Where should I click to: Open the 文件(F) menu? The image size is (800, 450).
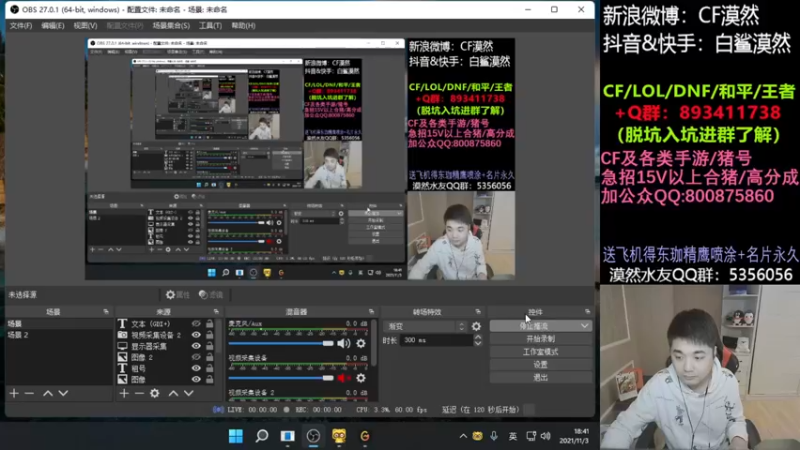point(21,26)
